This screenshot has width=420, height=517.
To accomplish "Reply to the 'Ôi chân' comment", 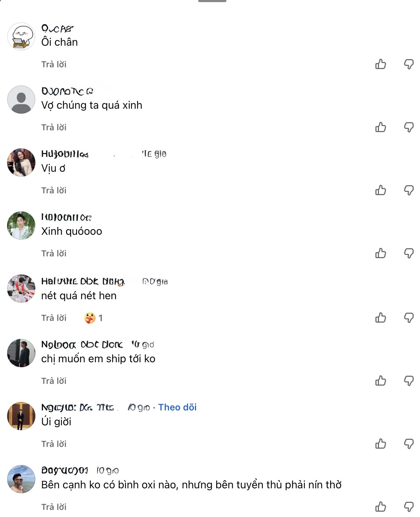I will click(x=54, y=64).
